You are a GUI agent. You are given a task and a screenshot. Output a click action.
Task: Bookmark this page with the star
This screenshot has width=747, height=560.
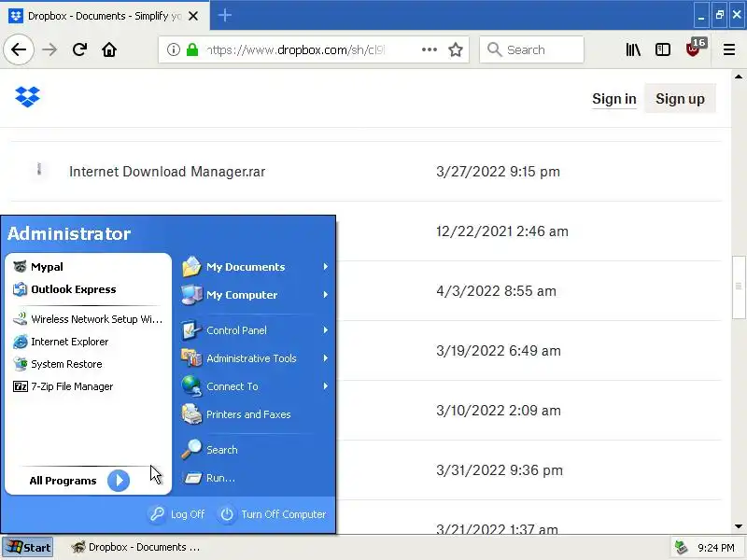click(x=456, y=49)
